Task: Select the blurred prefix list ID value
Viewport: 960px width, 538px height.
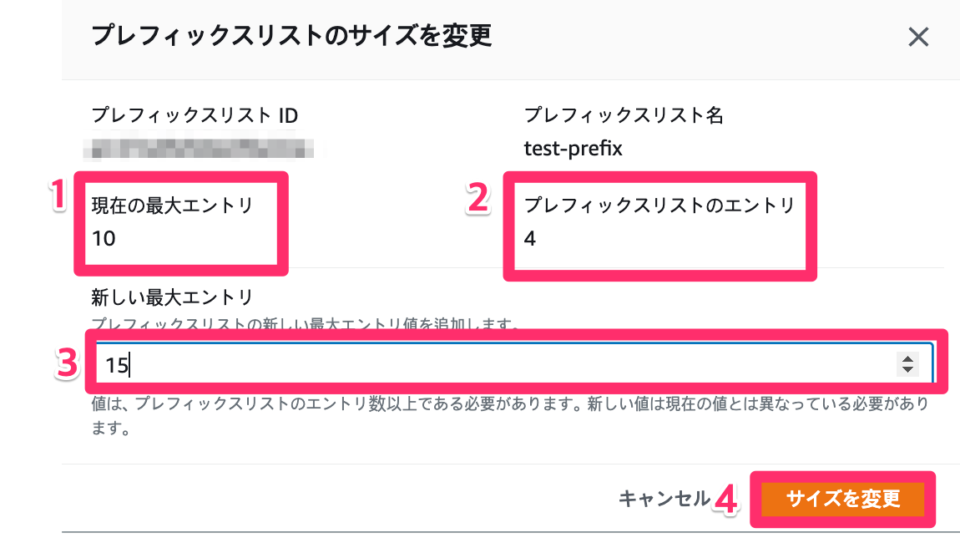Action: pyautogui.click(x=199, y=148)
